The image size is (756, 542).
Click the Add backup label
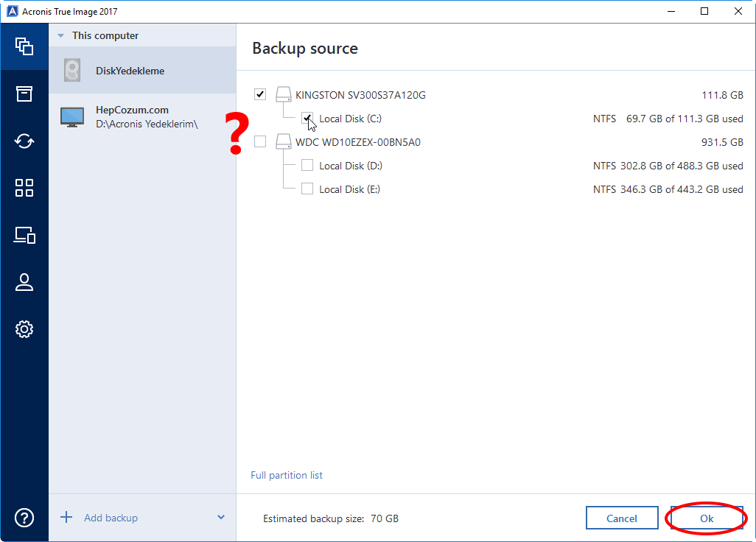point(111,518)
